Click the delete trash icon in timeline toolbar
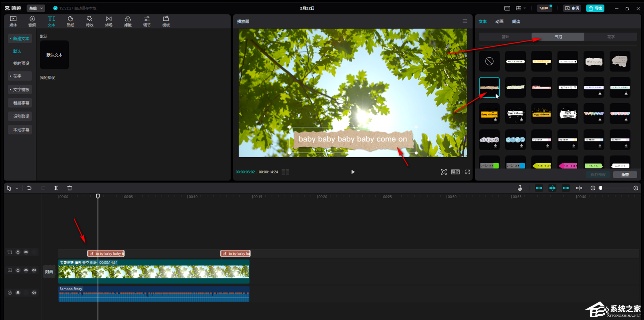Viewport: 644px width, 320px height. tap(69, 188)
